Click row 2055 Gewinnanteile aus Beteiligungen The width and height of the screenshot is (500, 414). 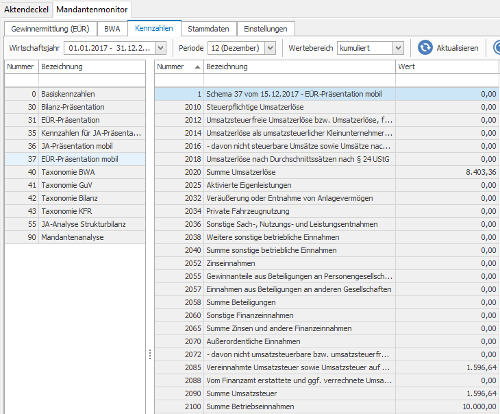(x=327, y=276)
